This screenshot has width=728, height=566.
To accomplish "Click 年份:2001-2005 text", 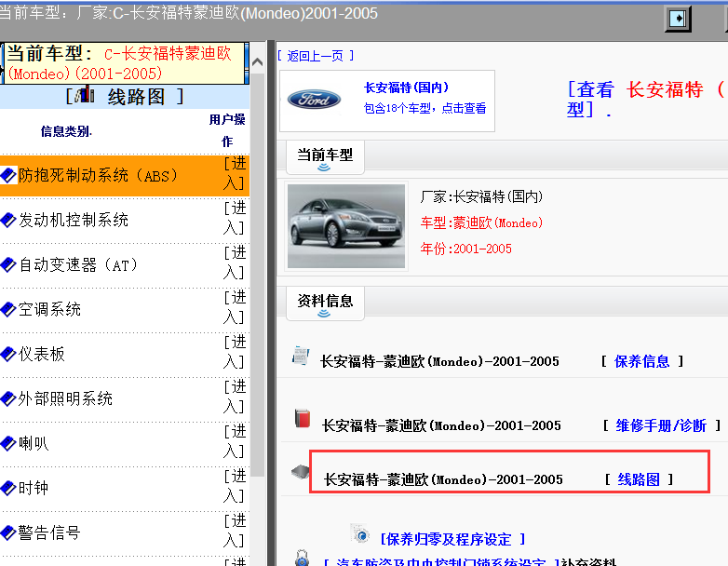I will (466, 249).
